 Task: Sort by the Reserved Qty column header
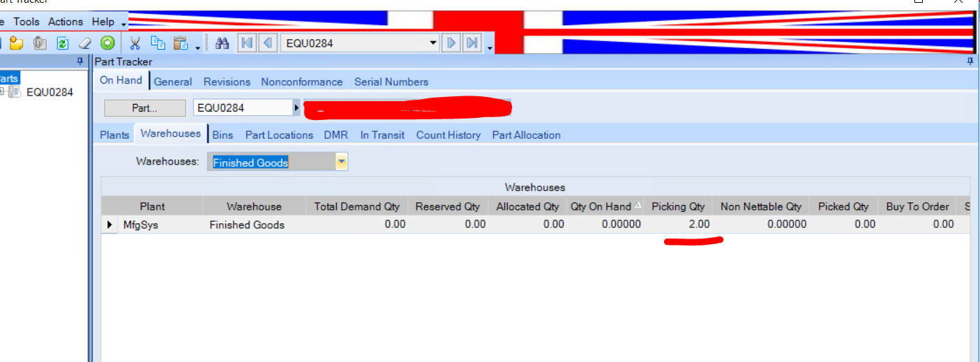pos(448,206)
